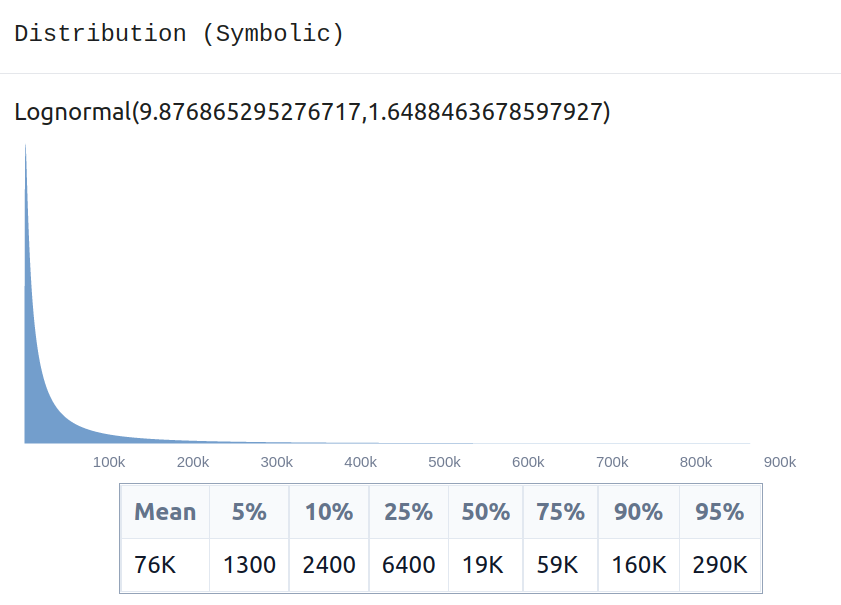
Task: Click the 500k axis label
Action: 444,462
